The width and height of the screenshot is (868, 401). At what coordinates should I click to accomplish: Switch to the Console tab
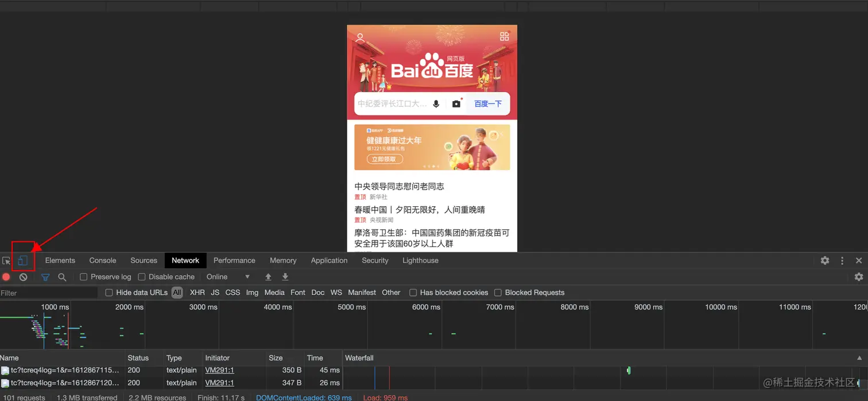103,260
